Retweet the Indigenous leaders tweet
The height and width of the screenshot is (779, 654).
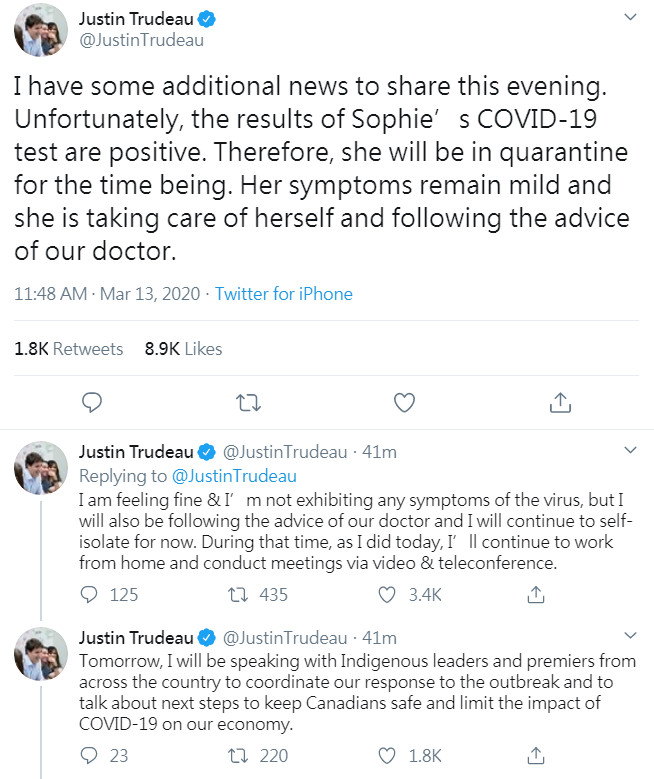click(238, 755)
